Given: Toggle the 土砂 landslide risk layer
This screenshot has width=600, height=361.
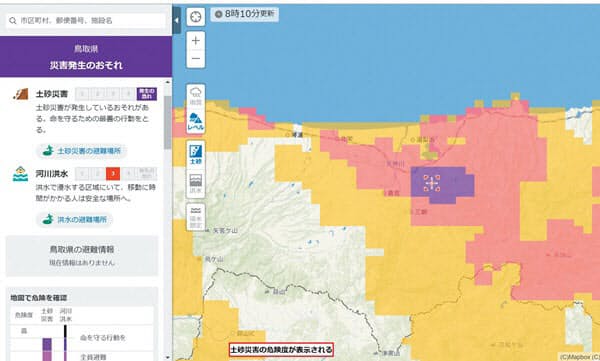Looking at the screenshot, I should click(196, 154).
